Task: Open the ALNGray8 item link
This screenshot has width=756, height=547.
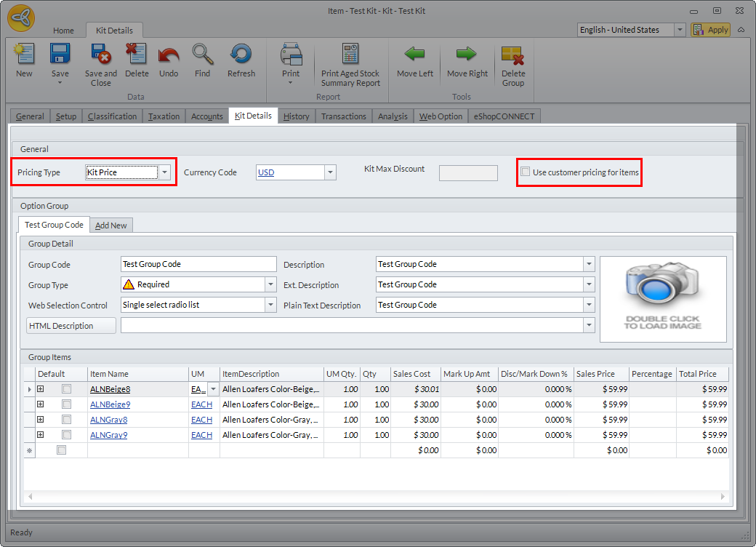Action: (109, 420)
